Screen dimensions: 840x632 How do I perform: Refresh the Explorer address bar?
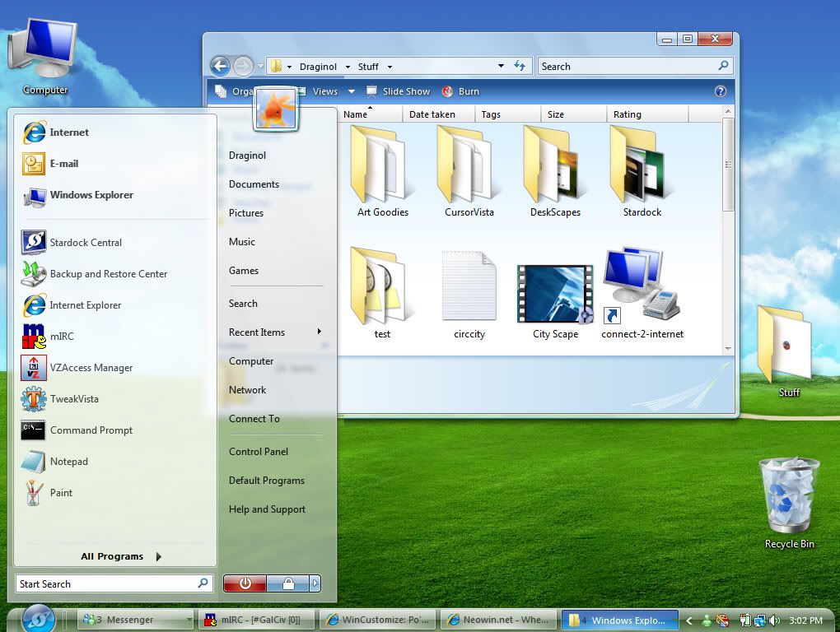519,66
